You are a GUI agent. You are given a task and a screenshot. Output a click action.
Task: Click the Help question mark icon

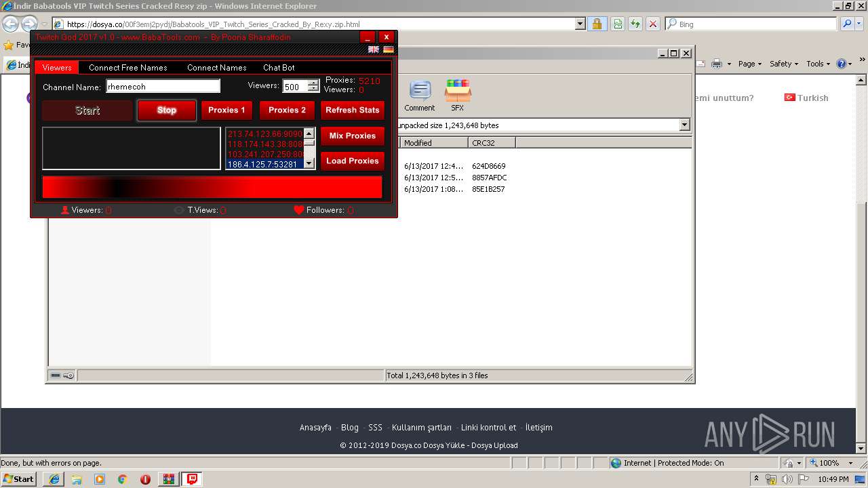pos(842,64)
